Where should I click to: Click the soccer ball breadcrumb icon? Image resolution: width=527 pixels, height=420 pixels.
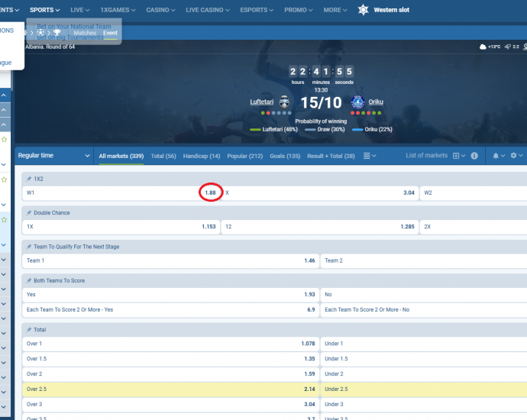[40, 33]
